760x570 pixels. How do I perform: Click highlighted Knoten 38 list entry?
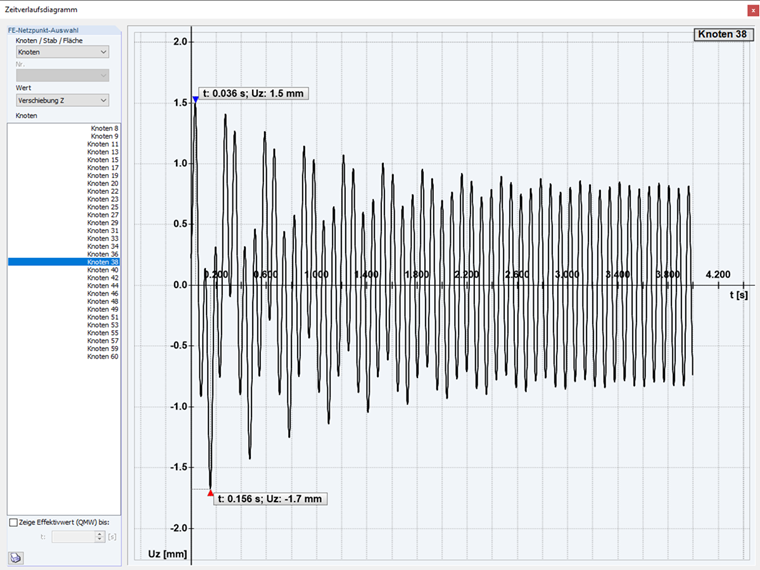click(63, 262)
